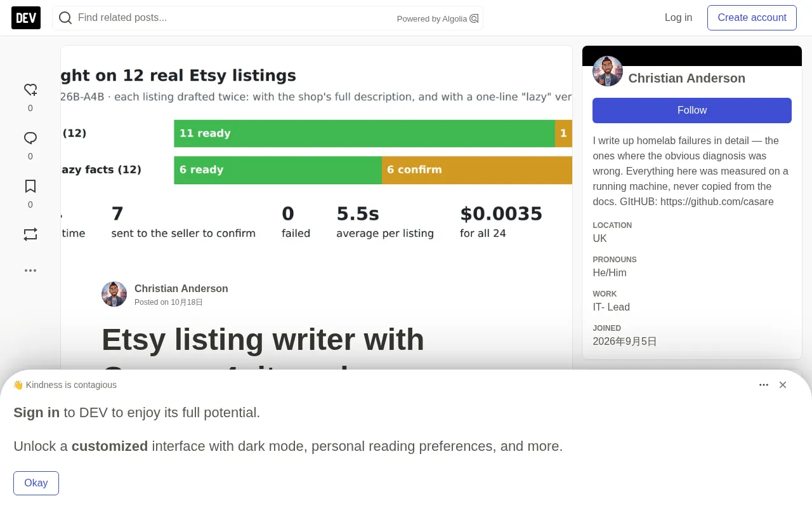Open the Christian Anderson name in the profile card
The image size is (812, 508).
686,78
